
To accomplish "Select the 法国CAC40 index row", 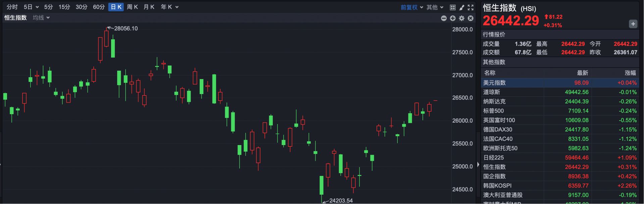I will tap(560, 139).
